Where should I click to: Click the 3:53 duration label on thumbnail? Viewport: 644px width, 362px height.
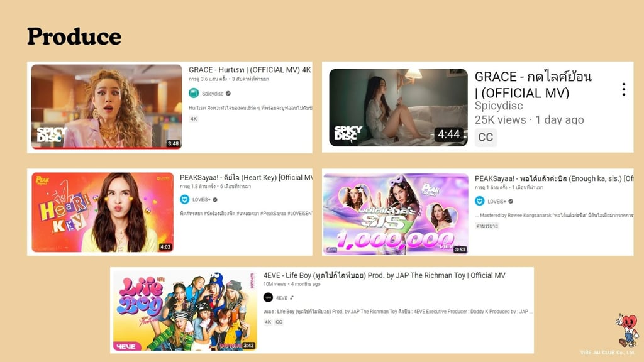click(460, 250)
